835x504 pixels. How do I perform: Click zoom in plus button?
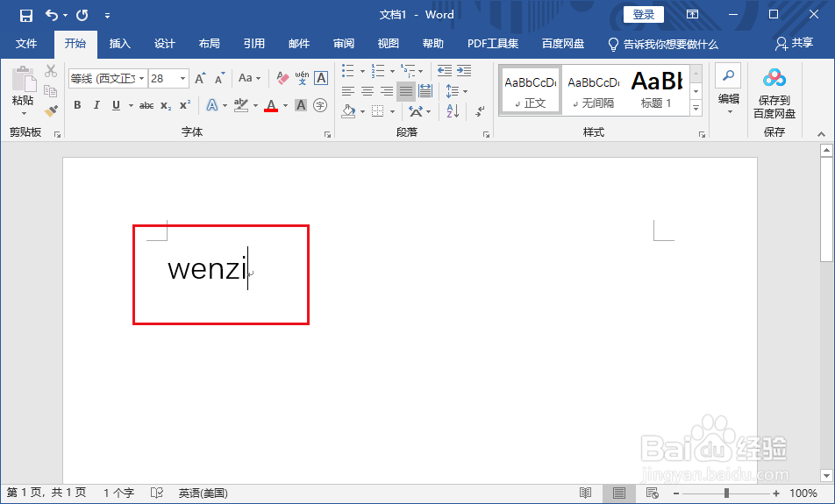[776, 493]
